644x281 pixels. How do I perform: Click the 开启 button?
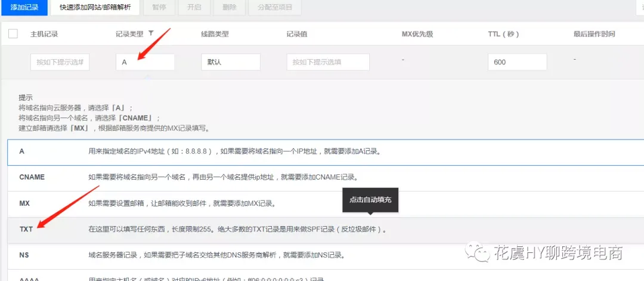194,7
